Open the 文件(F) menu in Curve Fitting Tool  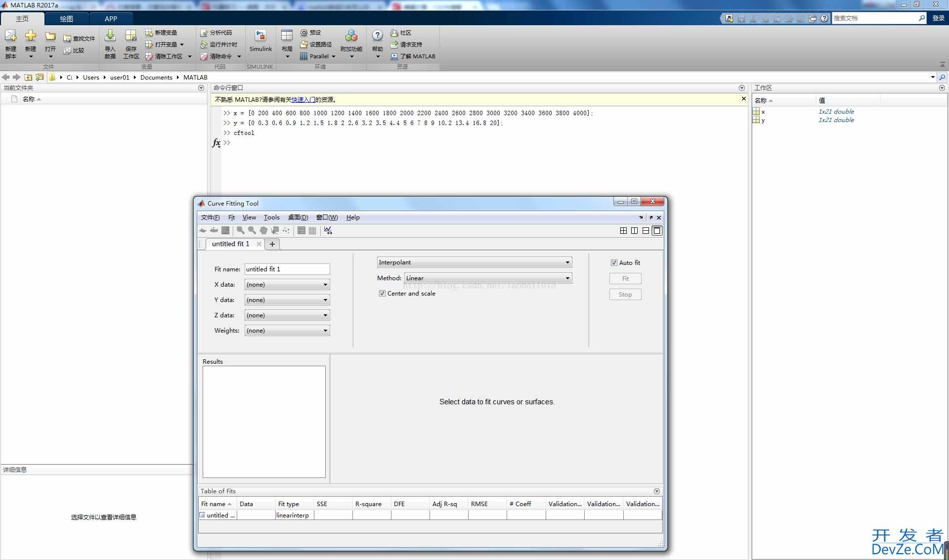point(210,217)
